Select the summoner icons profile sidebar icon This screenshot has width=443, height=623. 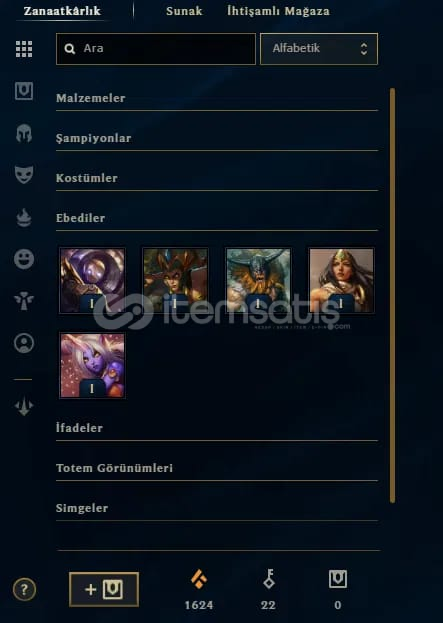pyautogui.click(x=24, y=343)
